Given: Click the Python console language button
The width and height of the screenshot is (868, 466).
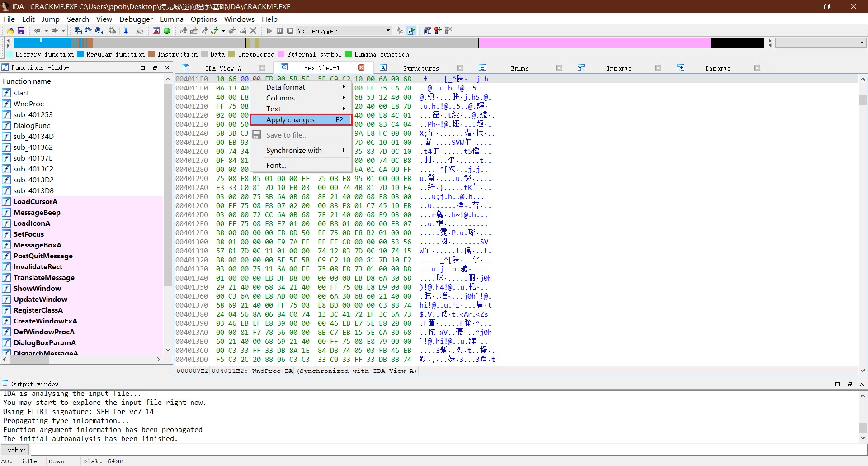Looking at the screenshot, I should click(15, 450).
